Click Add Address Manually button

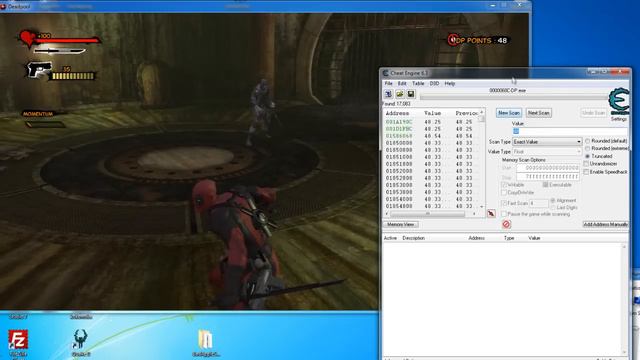[x=605, y=224]
